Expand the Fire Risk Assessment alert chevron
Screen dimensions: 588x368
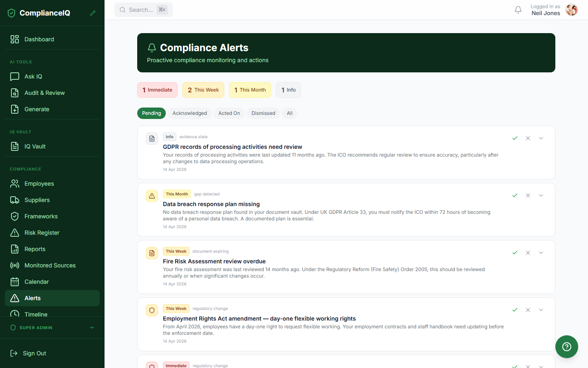[541, 253]
